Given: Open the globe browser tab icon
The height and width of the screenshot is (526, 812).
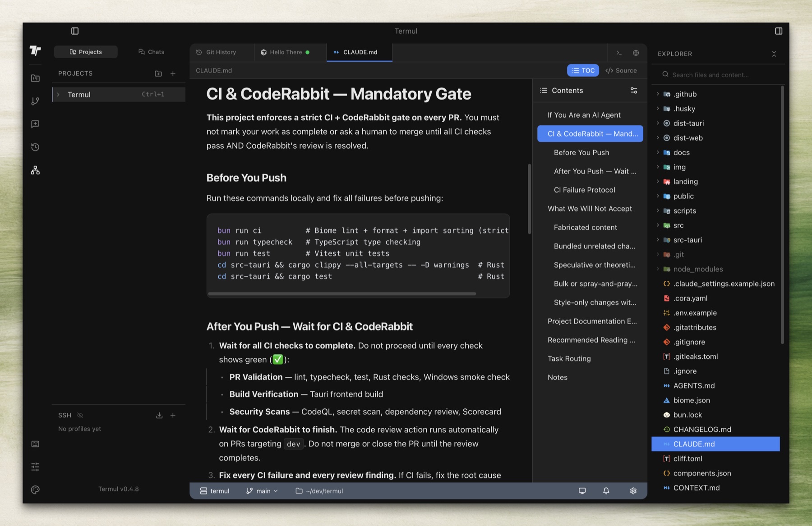Looking at the screenshot, I should 636,53.
